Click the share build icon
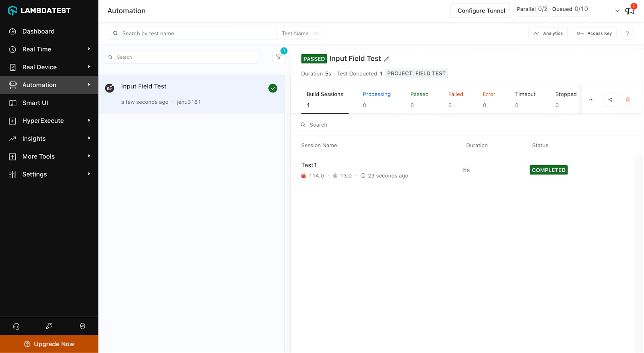The image size is (644, 353). click(610, 100)
